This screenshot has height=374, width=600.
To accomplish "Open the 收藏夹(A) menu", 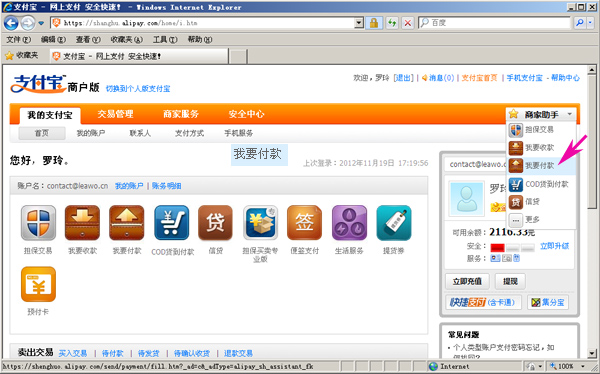I will pos(126,39).
